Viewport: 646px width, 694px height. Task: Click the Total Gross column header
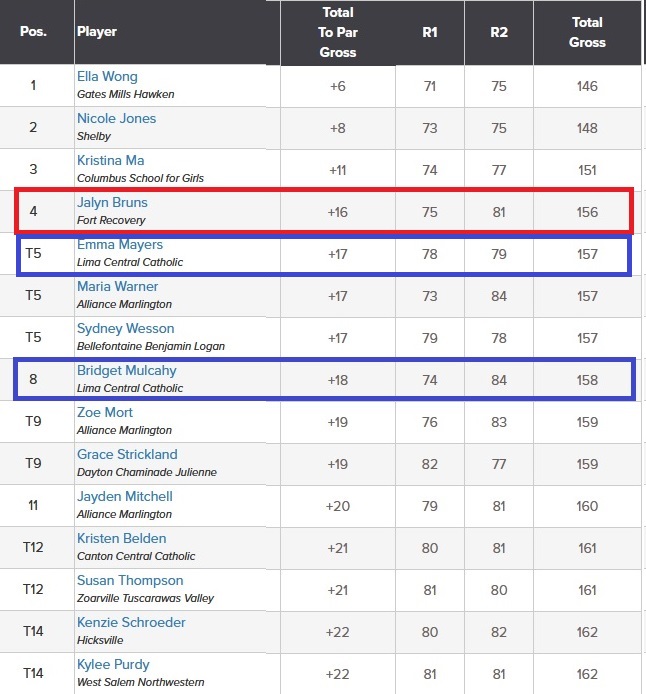(x=587, y=32)
